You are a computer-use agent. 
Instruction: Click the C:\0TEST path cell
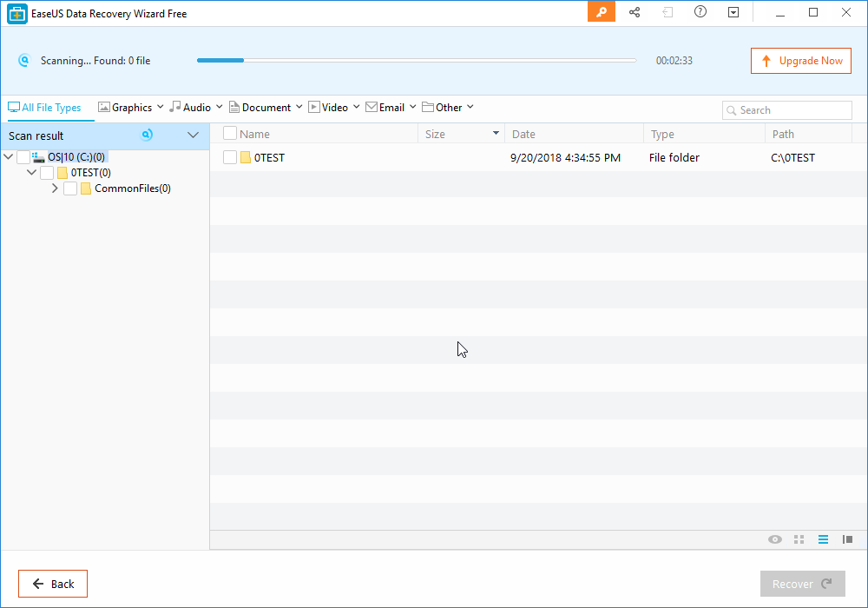(792, 158)
